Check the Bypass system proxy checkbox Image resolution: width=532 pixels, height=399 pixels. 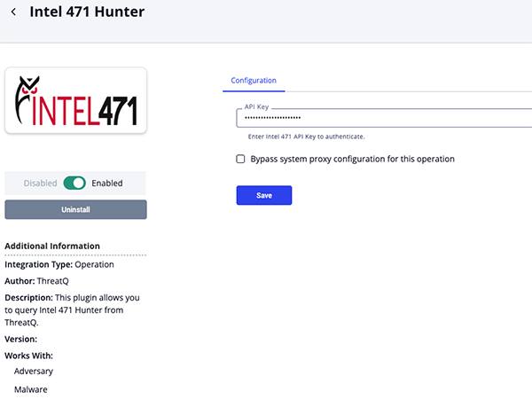coord(240,160)
